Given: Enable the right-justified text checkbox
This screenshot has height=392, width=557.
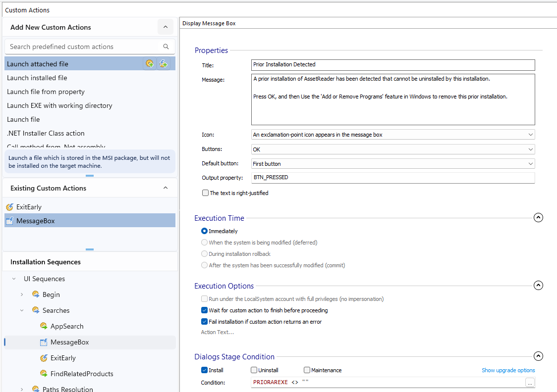Looking at the screenshot, I should [205, 193].
